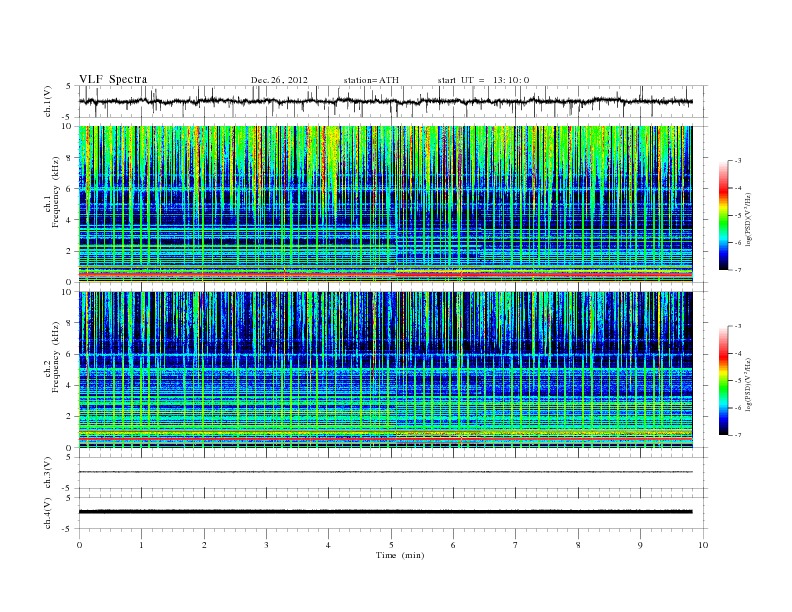
Task: Click the ch.4 thick voltage trace
Action: 385,512
